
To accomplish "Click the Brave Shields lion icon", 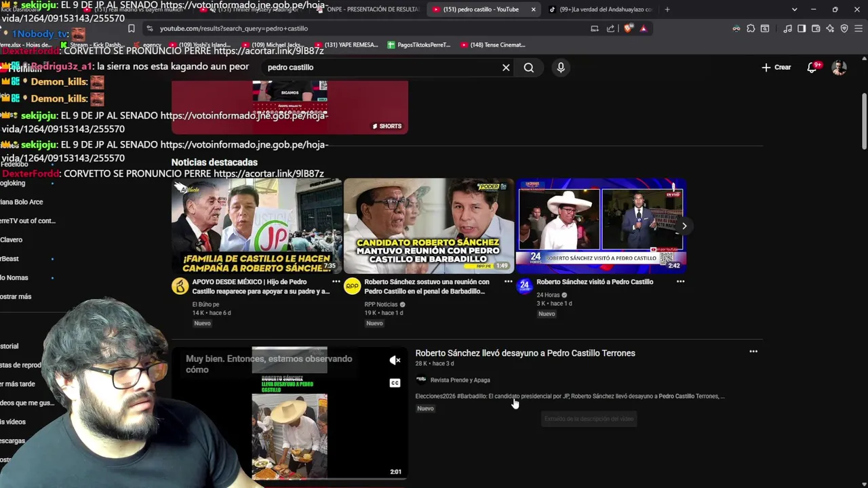I will [629, 28].
